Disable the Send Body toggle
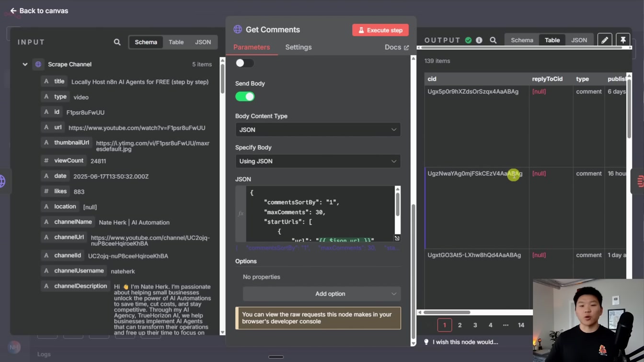The image size is (644, 362). click(x=245, y=97)
